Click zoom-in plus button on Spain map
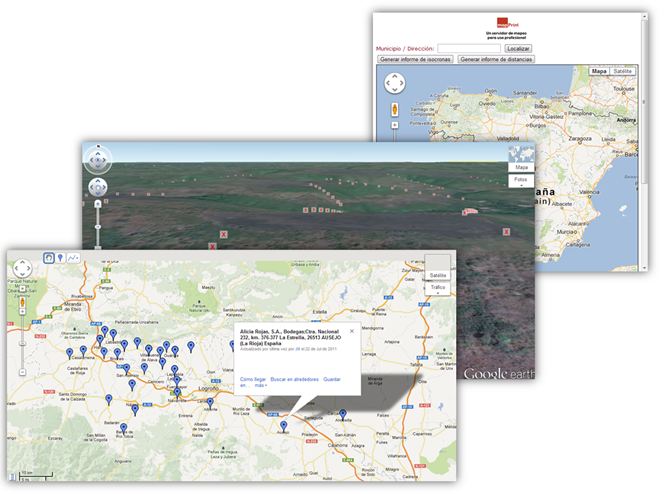 [394, 124]
